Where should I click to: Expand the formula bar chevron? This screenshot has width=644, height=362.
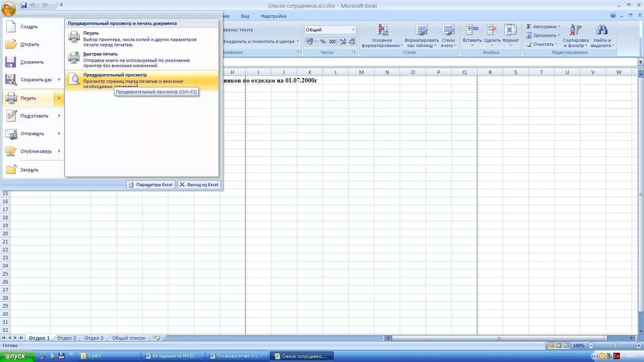click(x=640, y=62)
